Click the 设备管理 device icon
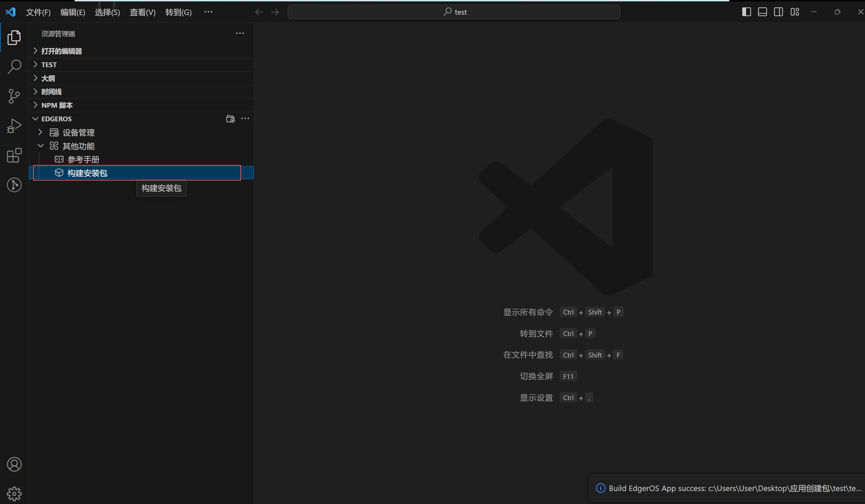This screenshot has height=504, width=865. tap(54, 133)
